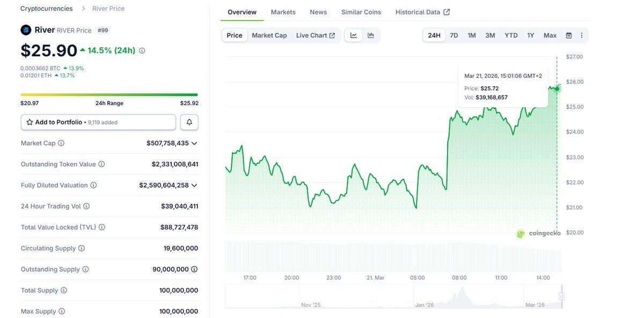Select the 1M time range
This screenshot has width=644, height=318.
(x=472, y=35)
